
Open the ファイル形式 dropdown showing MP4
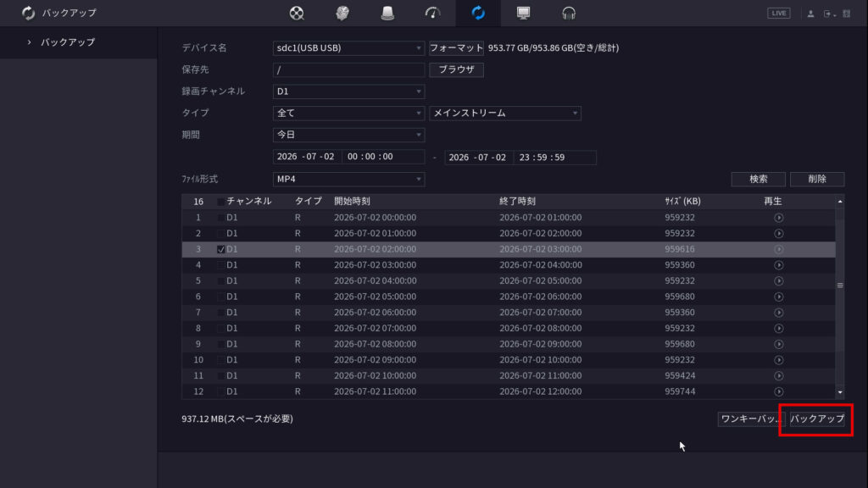pos(348,180)
